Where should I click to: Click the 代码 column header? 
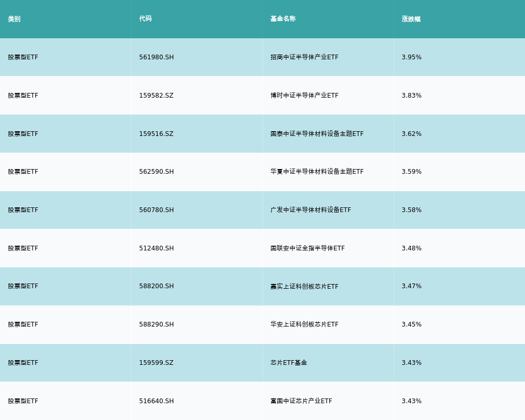click(x=145, y=19)
